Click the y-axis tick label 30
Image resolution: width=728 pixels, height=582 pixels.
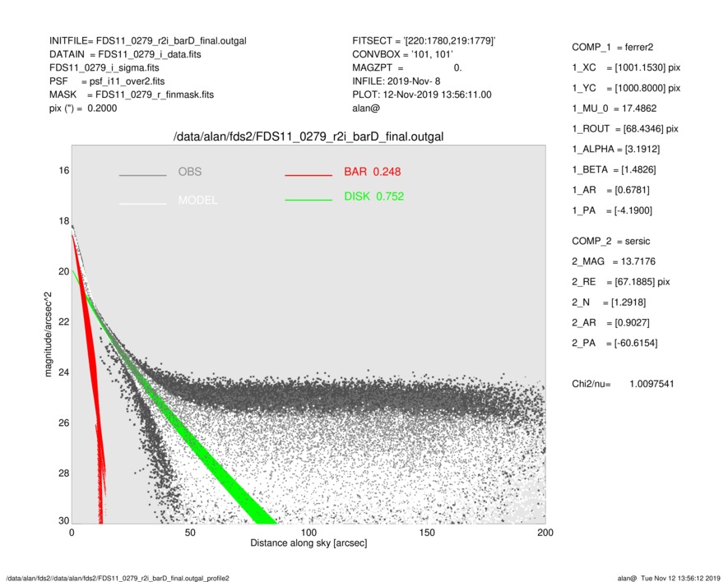64,521
